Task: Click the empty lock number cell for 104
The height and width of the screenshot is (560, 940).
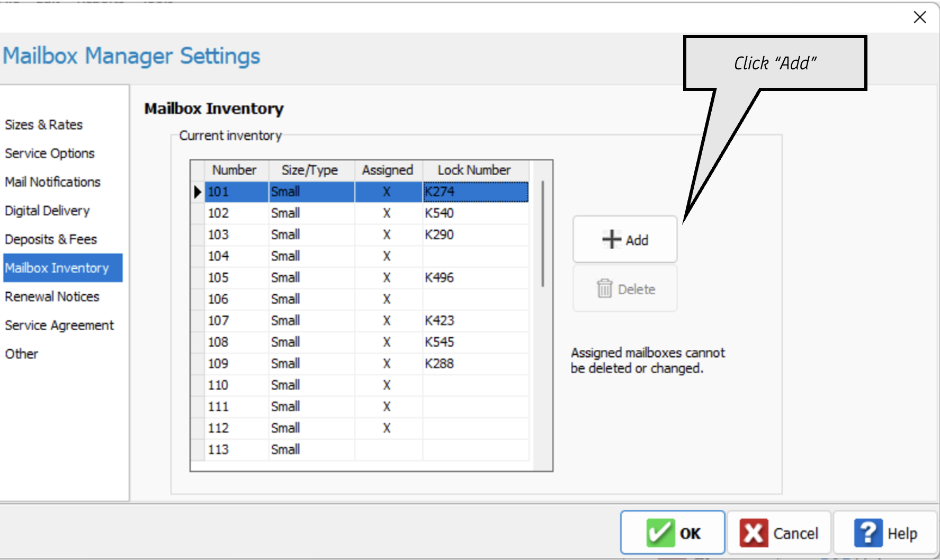Action: [476, 256]
